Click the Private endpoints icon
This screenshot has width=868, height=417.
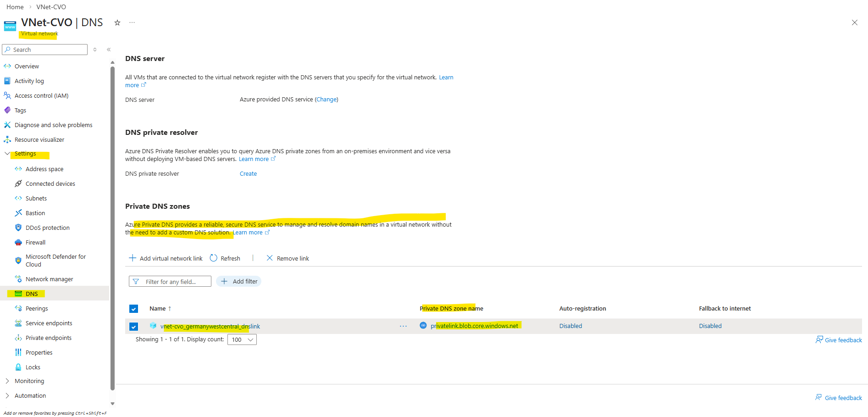(18, 338)
